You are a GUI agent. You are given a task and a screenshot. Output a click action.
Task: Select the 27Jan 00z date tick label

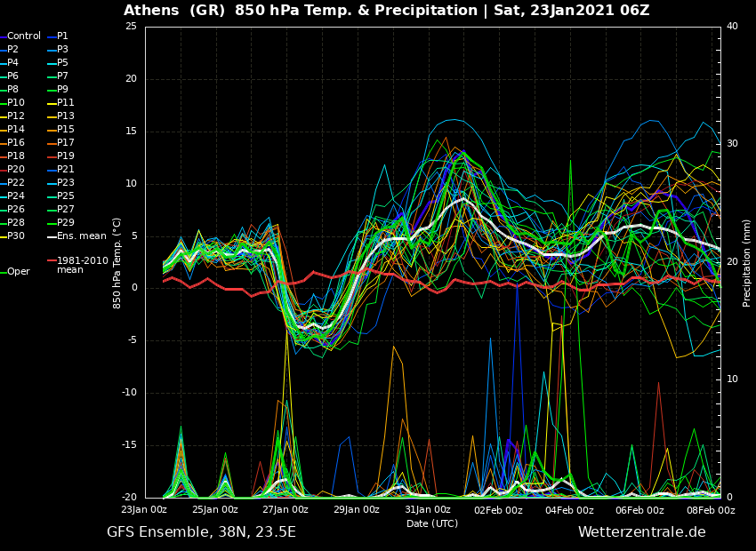tap(286, 510)
